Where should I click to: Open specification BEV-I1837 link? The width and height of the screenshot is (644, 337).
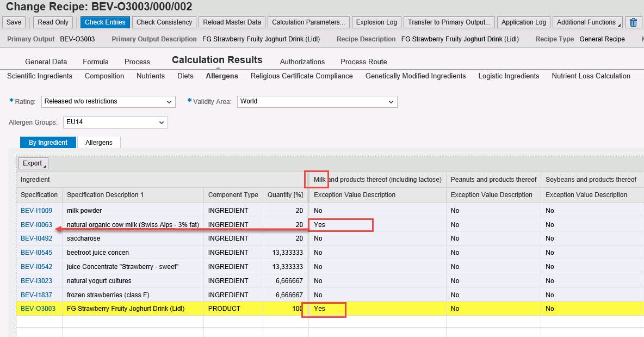(x=36, y=295)
